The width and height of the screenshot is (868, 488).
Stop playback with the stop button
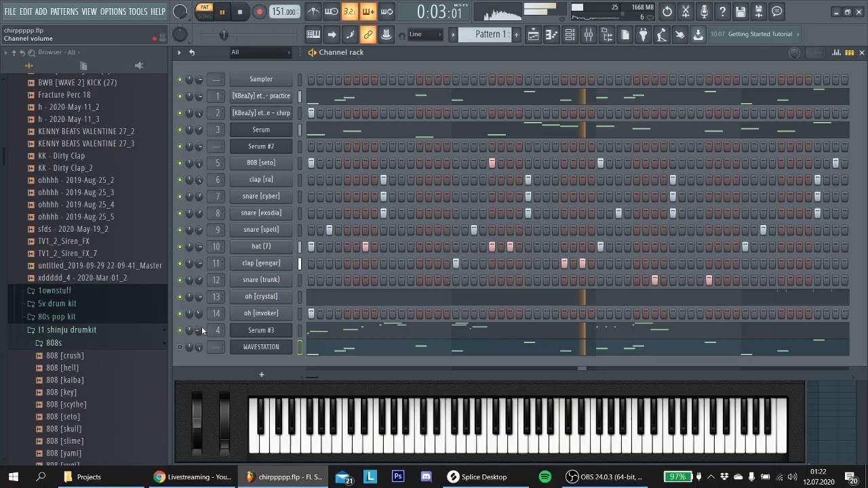tap(240, 12)
